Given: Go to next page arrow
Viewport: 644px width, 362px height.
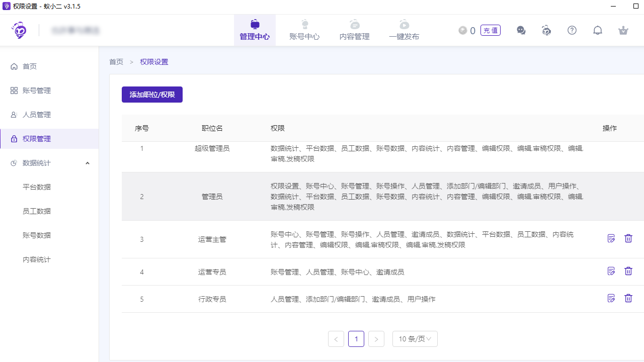Looking at the screenshot, I should point(376,339).
